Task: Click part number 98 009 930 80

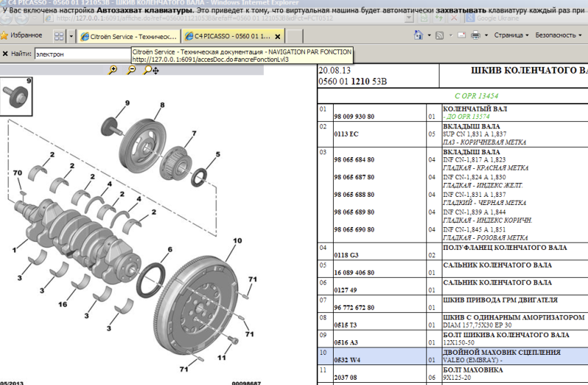Action: [x=354, y=117]
